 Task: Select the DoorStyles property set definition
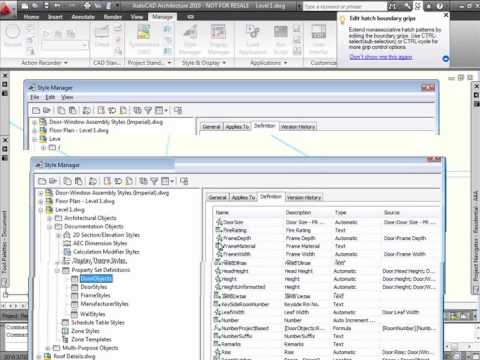point(94,287)
